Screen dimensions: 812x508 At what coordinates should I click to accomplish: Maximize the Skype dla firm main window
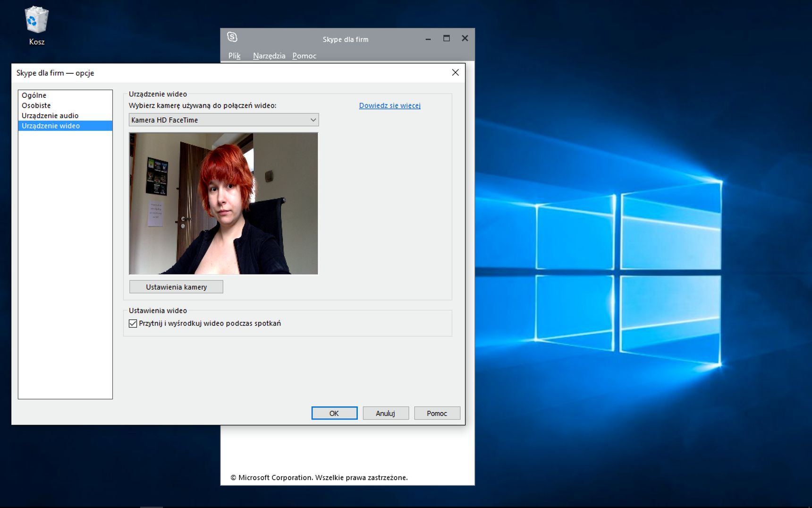[446, 38]
